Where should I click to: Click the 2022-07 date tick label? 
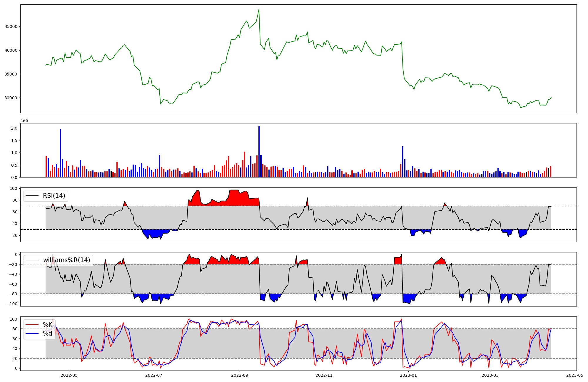[154, 375]
